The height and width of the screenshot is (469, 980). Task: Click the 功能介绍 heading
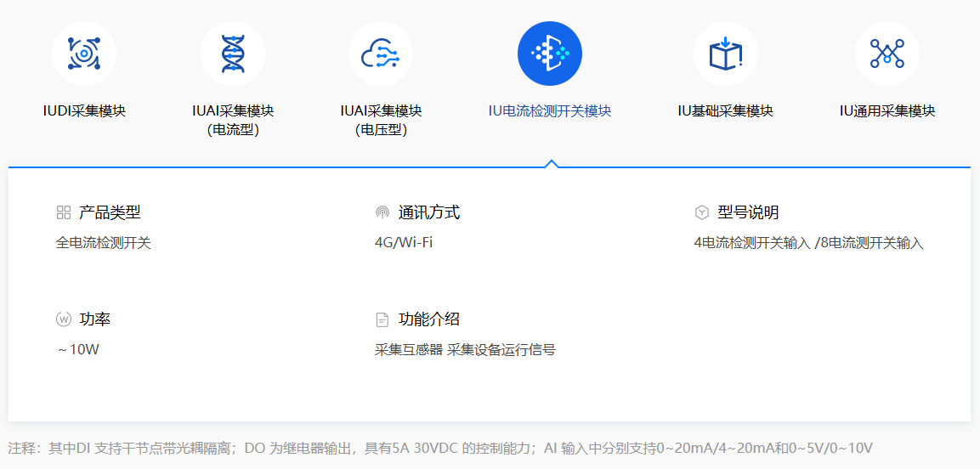coord(428,319)
